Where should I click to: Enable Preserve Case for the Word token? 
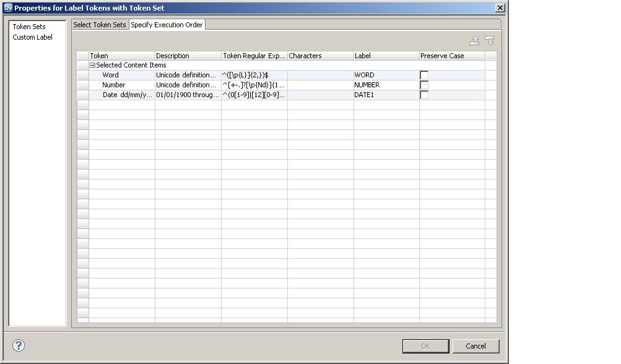click(424, 74)
